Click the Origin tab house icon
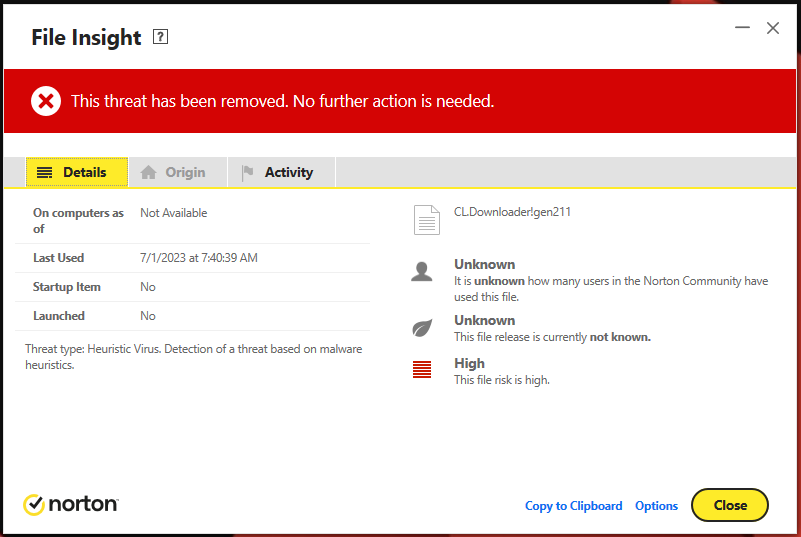 pos(149,173)
